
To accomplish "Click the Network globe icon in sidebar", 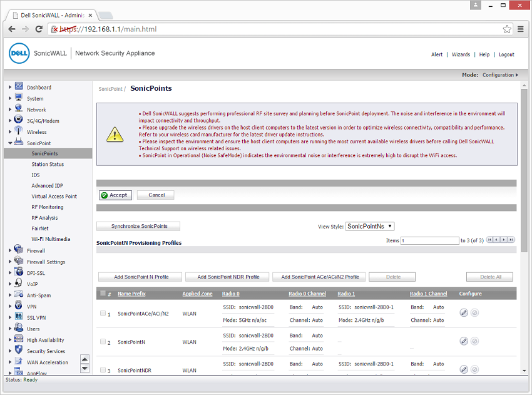I will [19, 108].
